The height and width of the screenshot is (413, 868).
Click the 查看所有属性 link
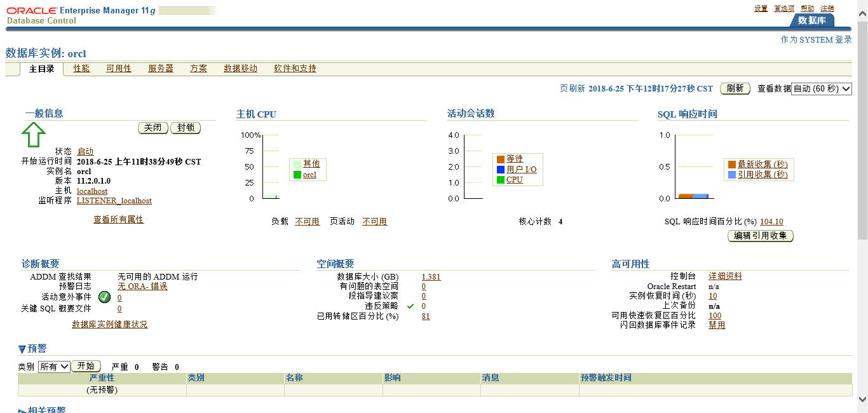pos(119,220)
